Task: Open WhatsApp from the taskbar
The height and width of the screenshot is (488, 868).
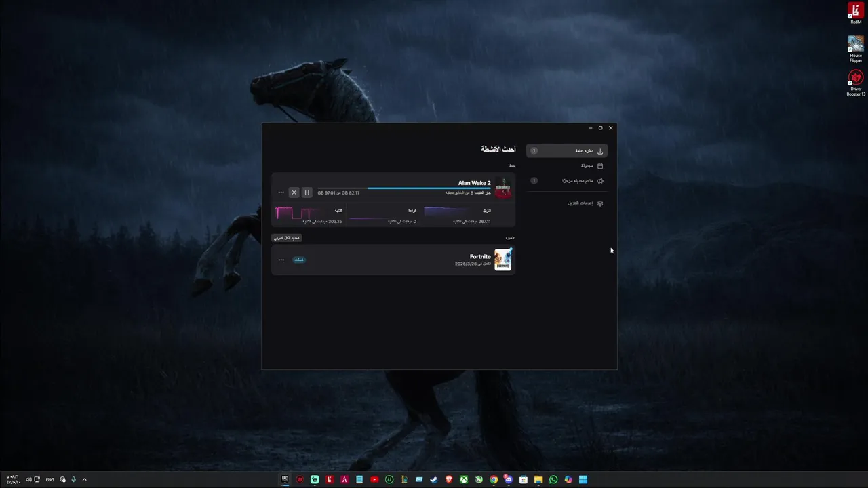Action: [553, 479]
